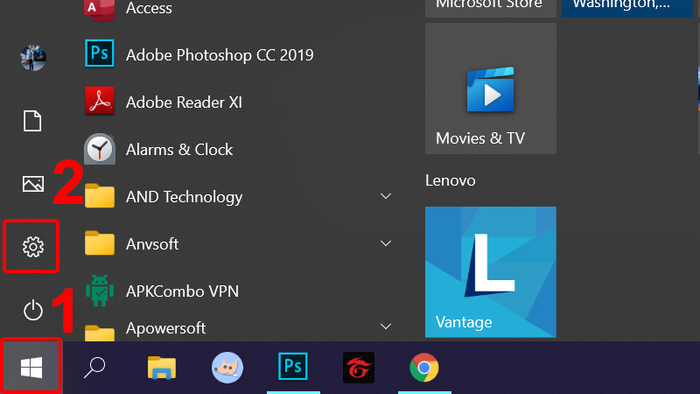Viewport: 700px width, 394px height.
Task: Expand AND Technology folder chevron
Action: pyautogui.click(x=386, y=196)
